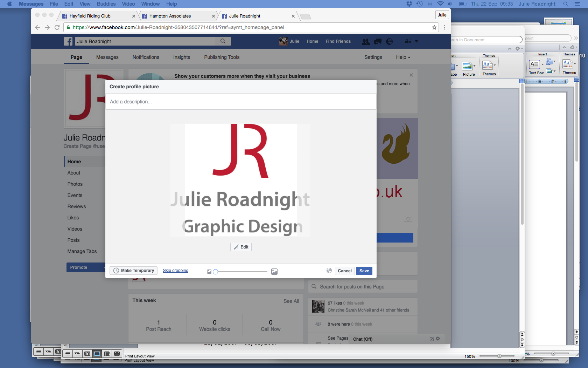The image size is (588, 368).
Task: Click the Word zoom slider at 150%
Action: [499, 356]
